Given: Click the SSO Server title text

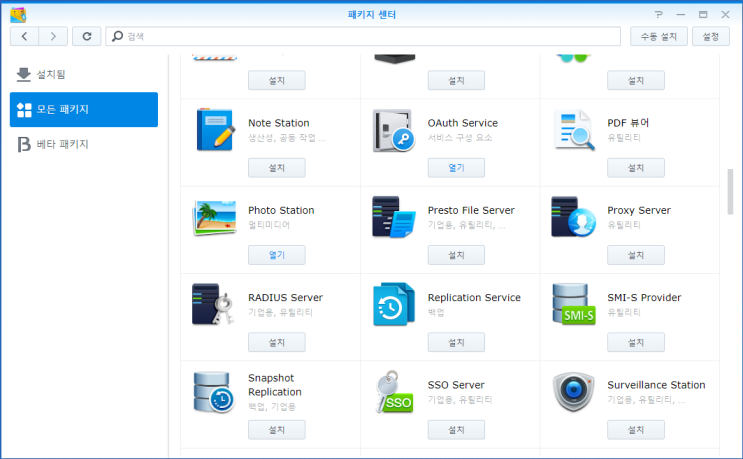Looking at the screenshot, I should click(456, 385).
